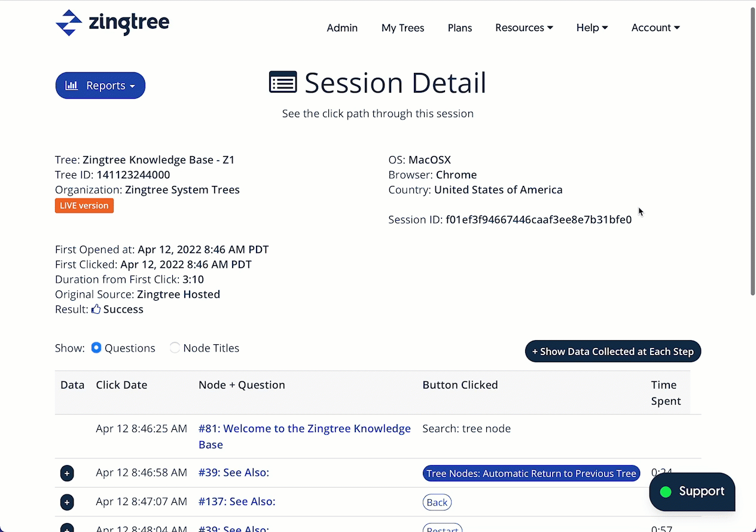Screen dimensions: 756x532
Task: Click the Session Detail list icon
Action: point(283,82)
